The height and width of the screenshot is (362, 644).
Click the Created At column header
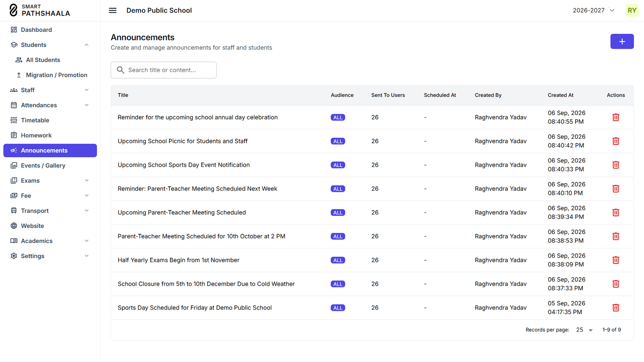pyautogui.click(x=561, y=95)
